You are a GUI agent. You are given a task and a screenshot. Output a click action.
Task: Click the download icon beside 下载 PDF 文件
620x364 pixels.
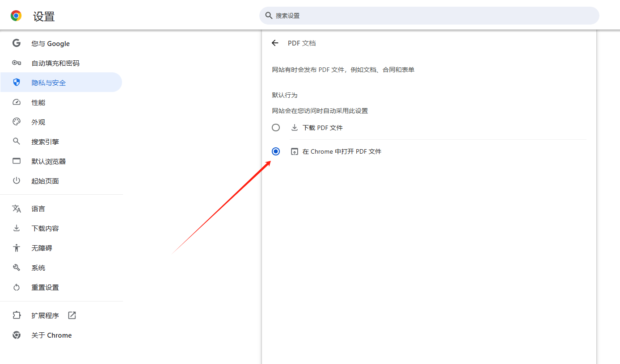[x=294, y=128]
